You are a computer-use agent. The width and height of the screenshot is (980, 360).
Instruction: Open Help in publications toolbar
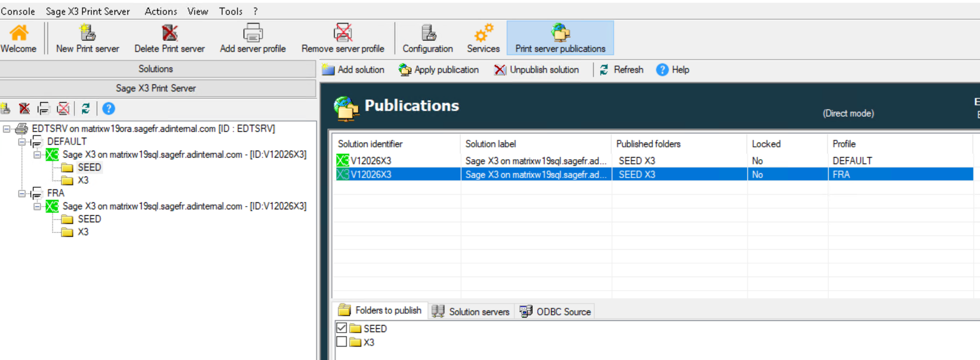coord(673,70)
